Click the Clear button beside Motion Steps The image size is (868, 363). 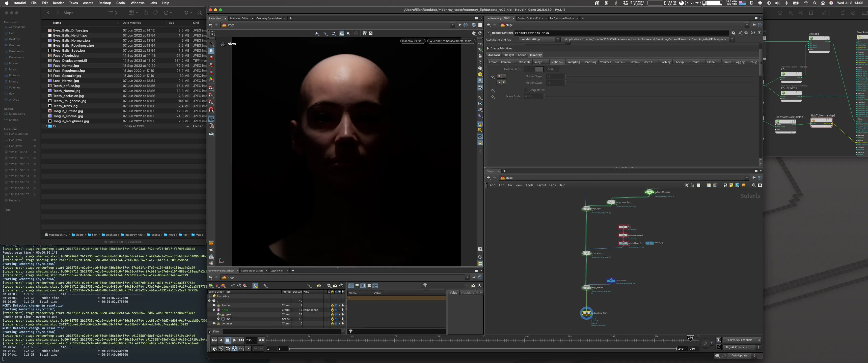[551, 69]
